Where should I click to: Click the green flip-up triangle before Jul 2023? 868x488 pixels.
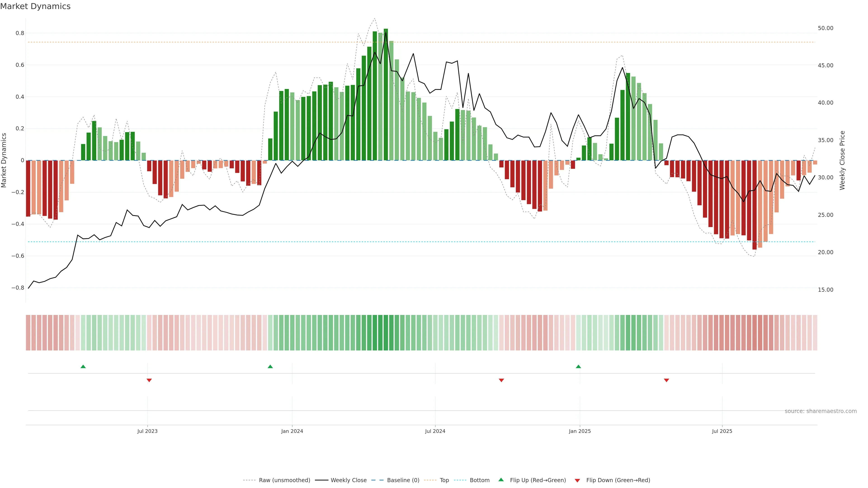click(83, 366)
